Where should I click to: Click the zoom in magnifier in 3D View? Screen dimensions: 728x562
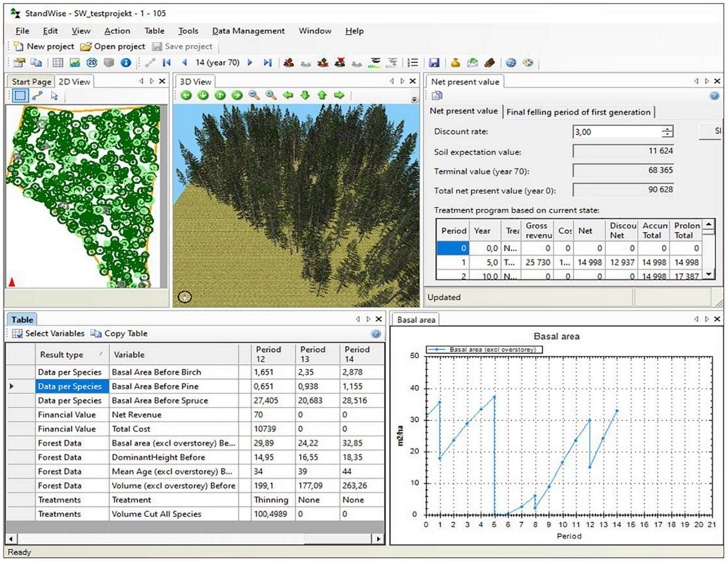[x=271, y=95]
